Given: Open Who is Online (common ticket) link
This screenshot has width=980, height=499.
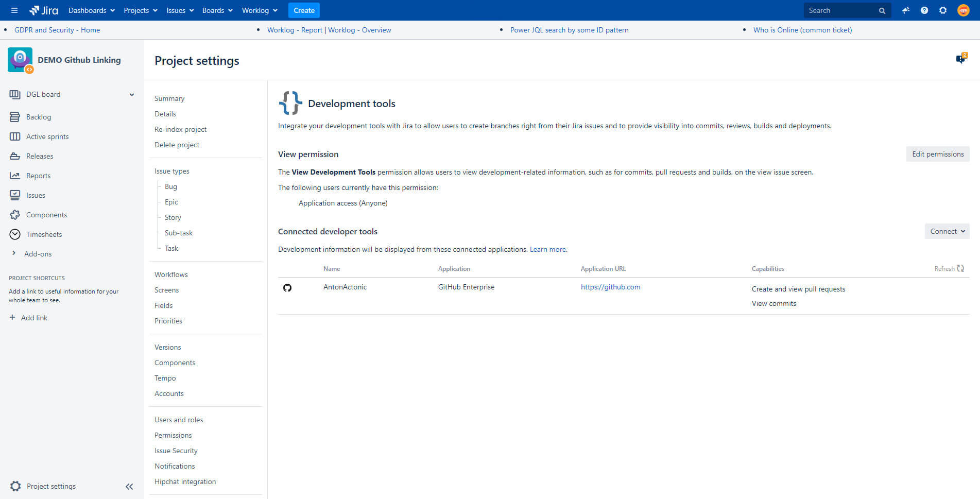Looking at the screenshot, I should [x=802, y=30].
